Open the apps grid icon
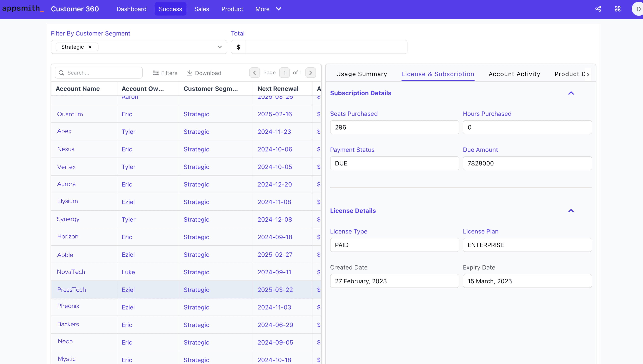Image resolution: width=643 pixels, height=364 pixels. coord(618,9)
